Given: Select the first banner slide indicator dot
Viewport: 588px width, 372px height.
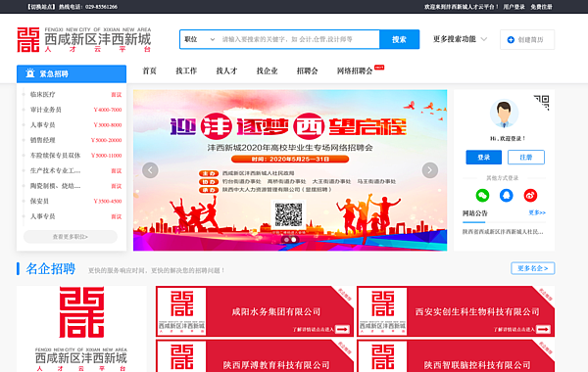Looking at the screenshot, I should click(x=286, y=240).
